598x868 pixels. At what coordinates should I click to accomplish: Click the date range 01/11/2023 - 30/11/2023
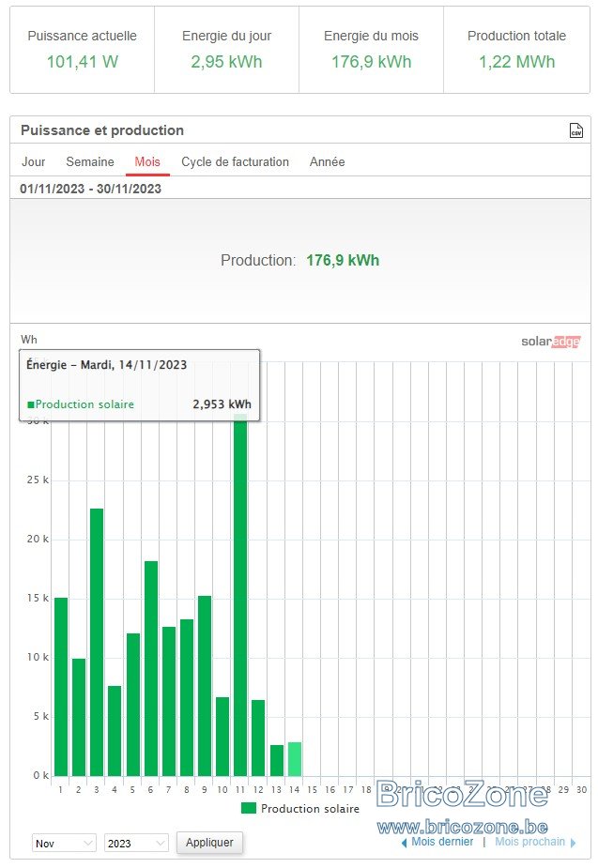(90, 189)
